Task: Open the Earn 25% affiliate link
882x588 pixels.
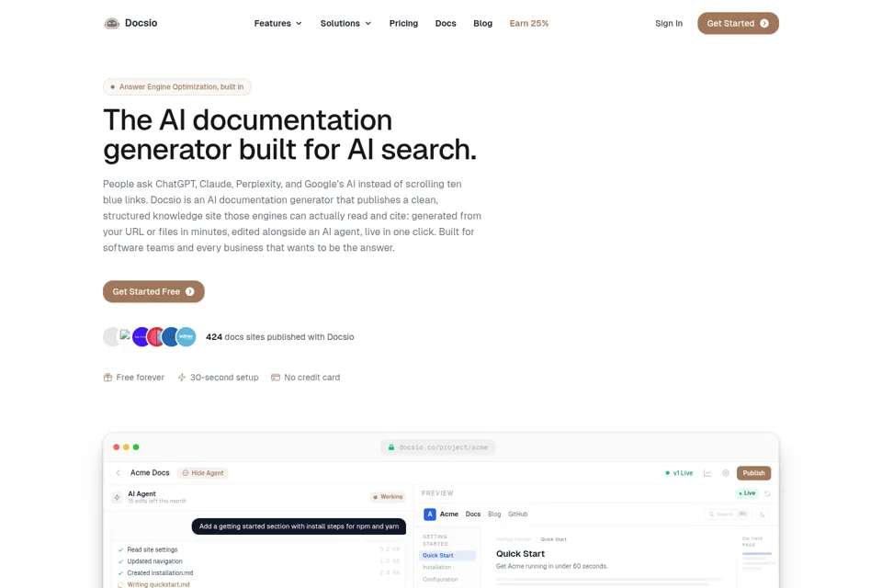Action: click(529, 24)
